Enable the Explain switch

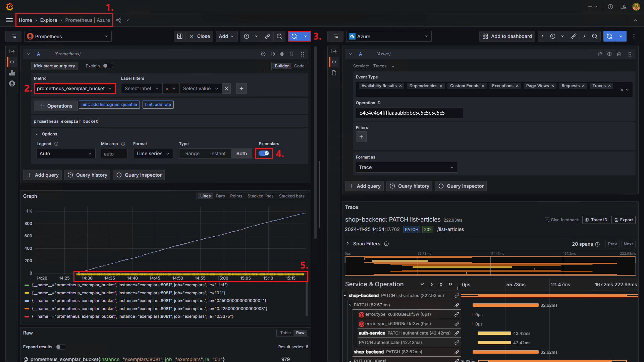click(x=108, y=66)
